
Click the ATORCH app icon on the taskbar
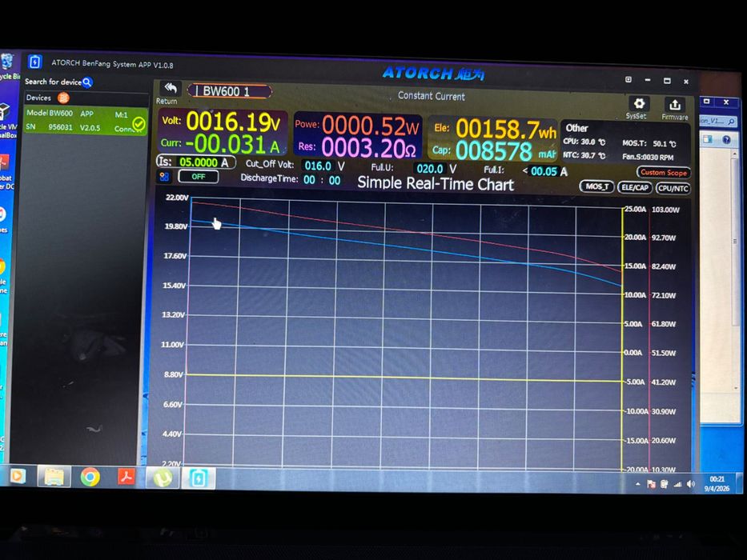click(x=199, y=478)
